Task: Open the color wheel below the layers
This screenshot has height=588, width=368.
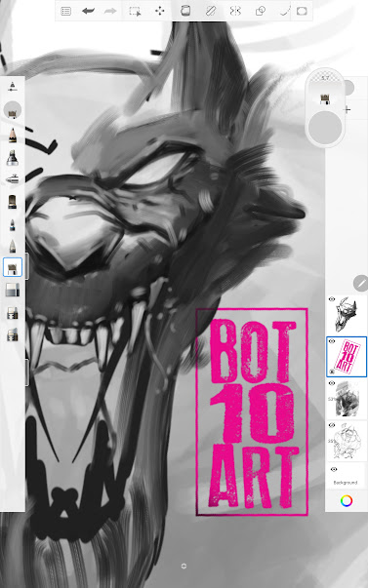Action: click(x=347, y=500)
